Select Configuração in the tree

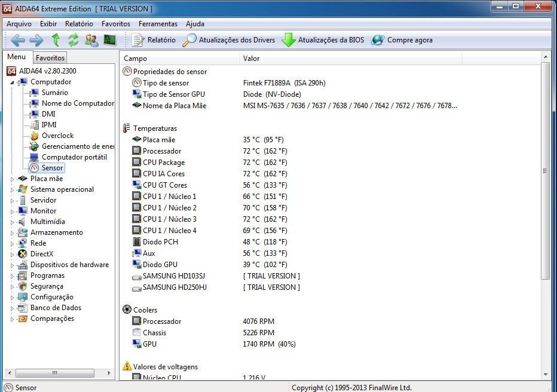[x=52, y=297]
